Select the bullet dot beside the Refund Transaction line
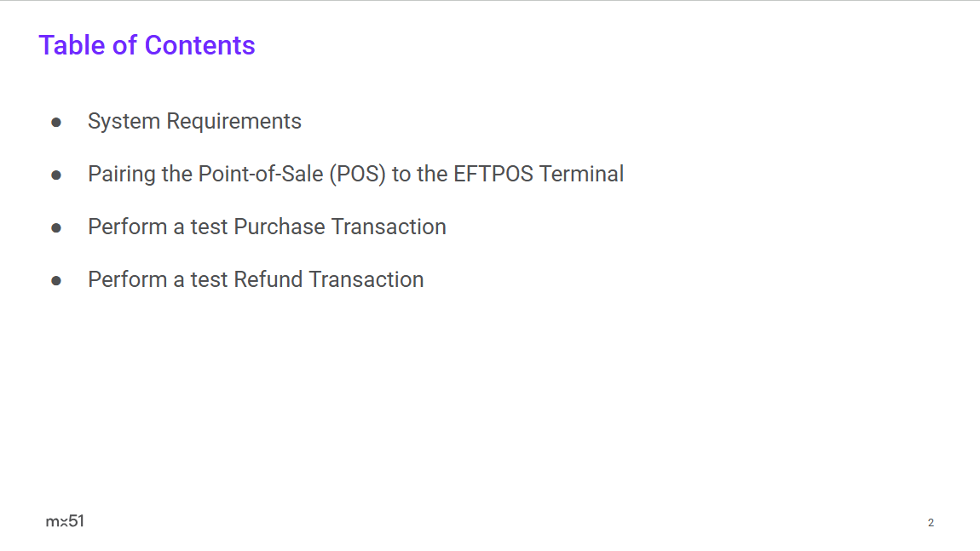Screen dimensions: 980x551 coord(56,280)
